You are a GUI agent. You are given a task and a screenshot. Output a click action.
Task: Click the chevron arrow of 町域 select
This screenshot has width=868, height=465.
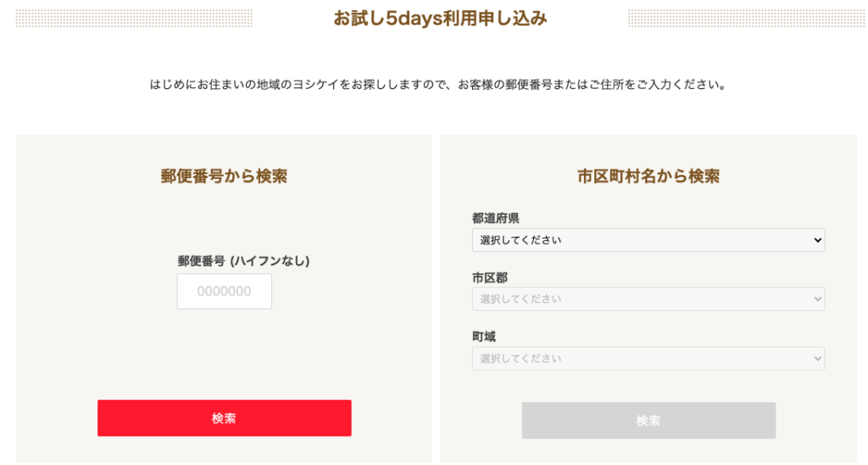(x=817, y=358)
